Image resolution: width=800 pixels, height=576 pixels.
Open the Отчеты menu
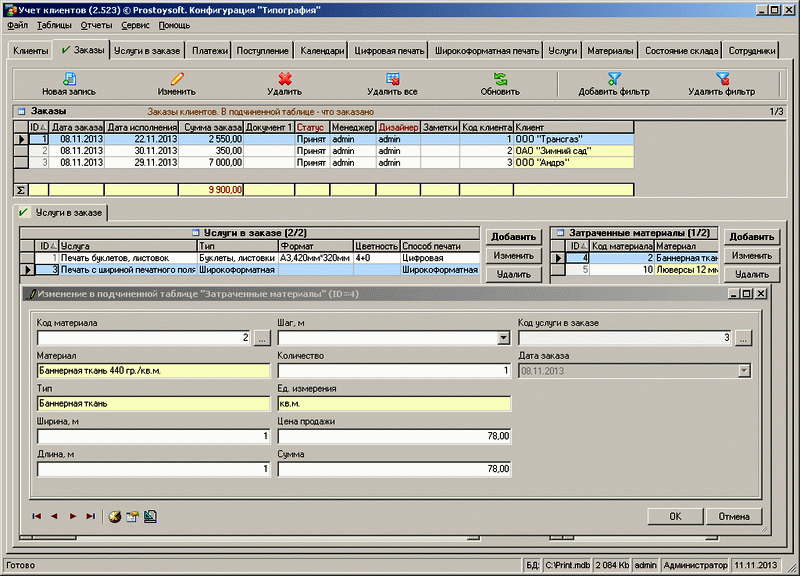pos(96,23)
